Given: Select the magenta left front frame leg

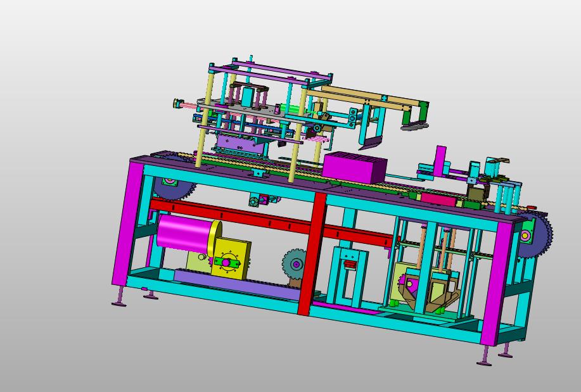Looking at the screenshot, I should coord(127,224).
